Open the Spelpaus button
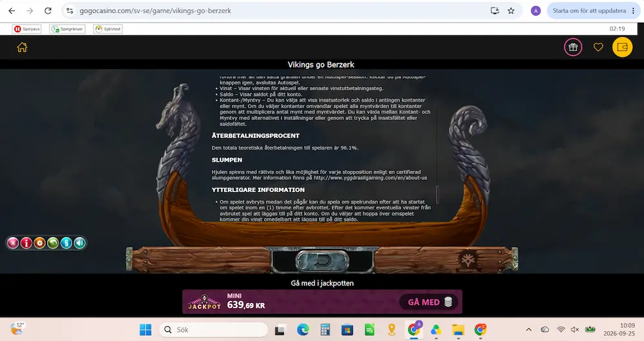The width and height of the screenshot is (644, 341). pyautogui.click(x=27, y=29)
